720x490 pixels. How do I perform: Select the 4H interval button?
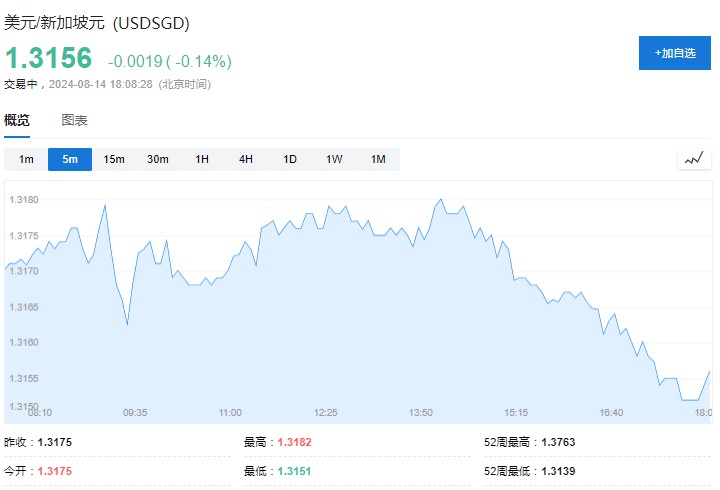coord(246,159)
